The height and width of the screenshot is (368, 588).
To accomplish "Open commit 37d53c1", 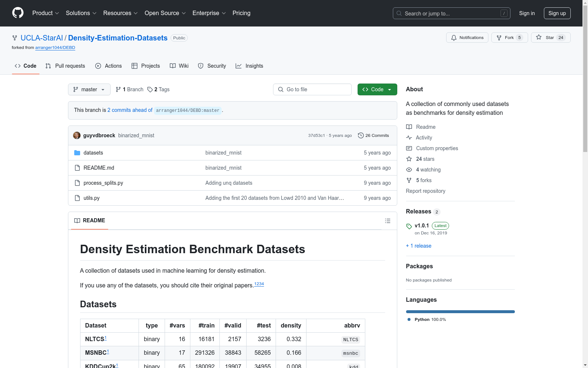I will (x=316, y=135).
